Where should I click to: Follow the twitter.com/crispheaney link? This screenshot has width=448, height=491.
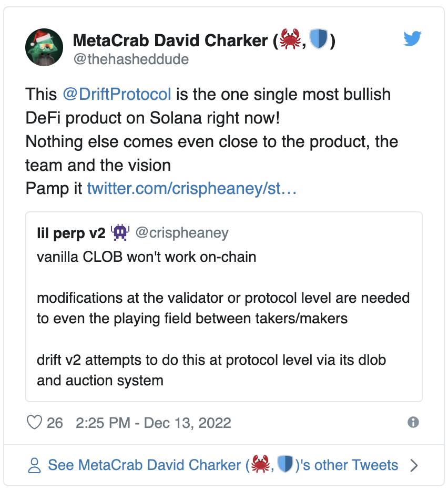tap(192, 188)
